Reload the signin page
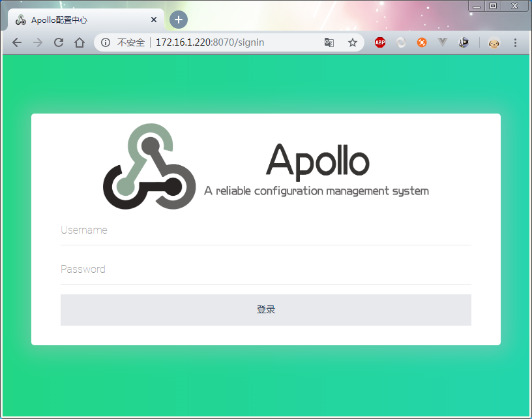This screenshot has width=532, height=419. coord(59,42)
